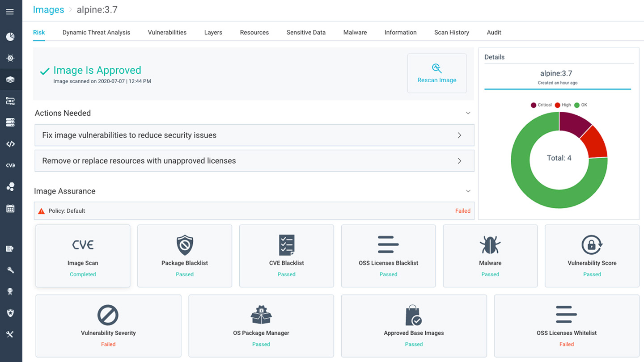Click the green approved checkmark icon
644x362 pixels.
(x=45, y=71)
